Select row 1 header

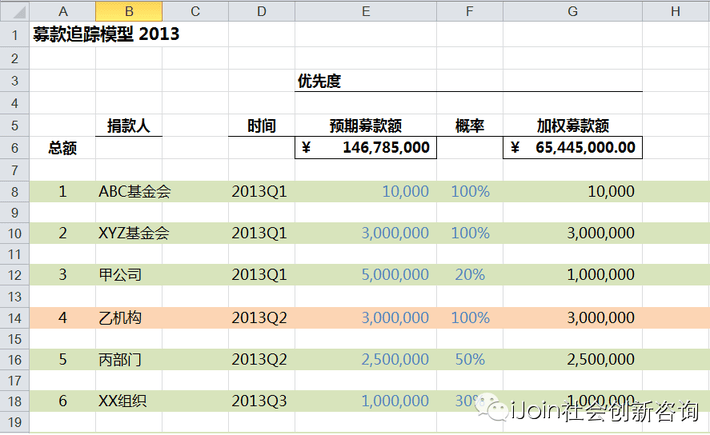coord(14,34)
